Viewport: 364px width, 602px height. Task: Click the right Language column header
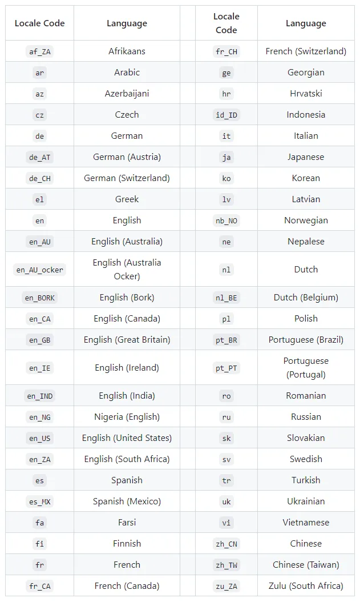306,23
